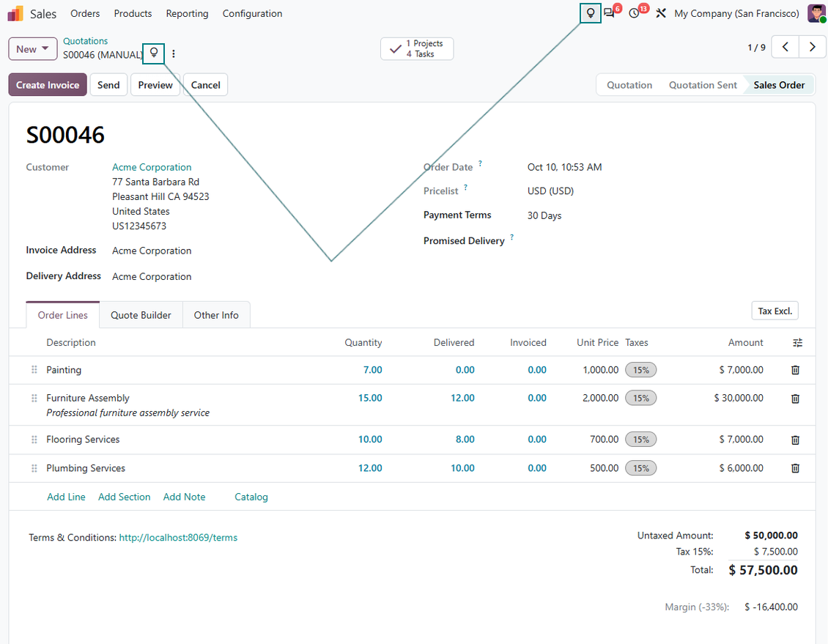Click the Send button
This screenshot has width=828, height=644.
point(108,85)
